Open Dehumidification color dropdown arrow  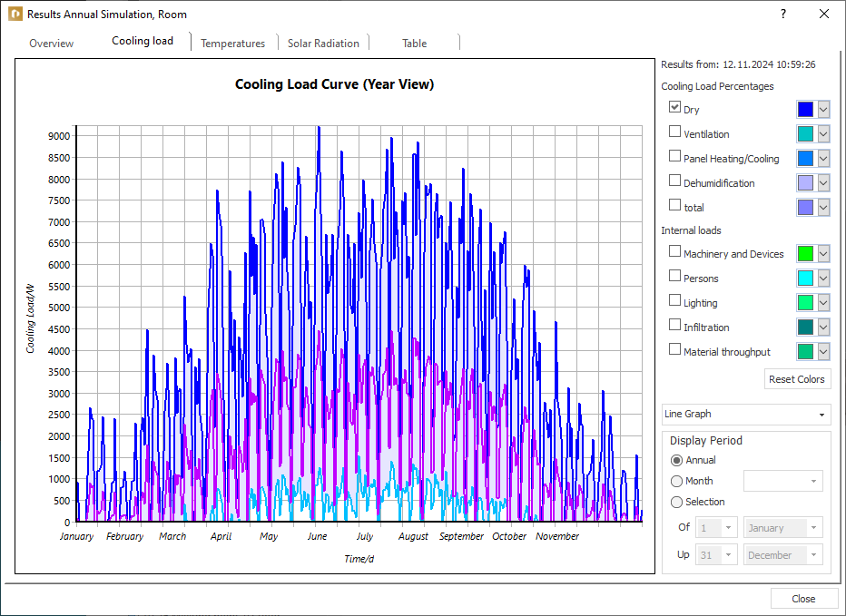click(823, 182)
